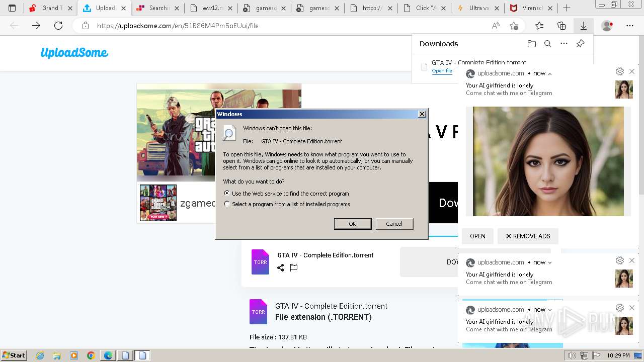Expand the second notification chevron
Viewport: 644px width, 362px height.
(550, 262)
